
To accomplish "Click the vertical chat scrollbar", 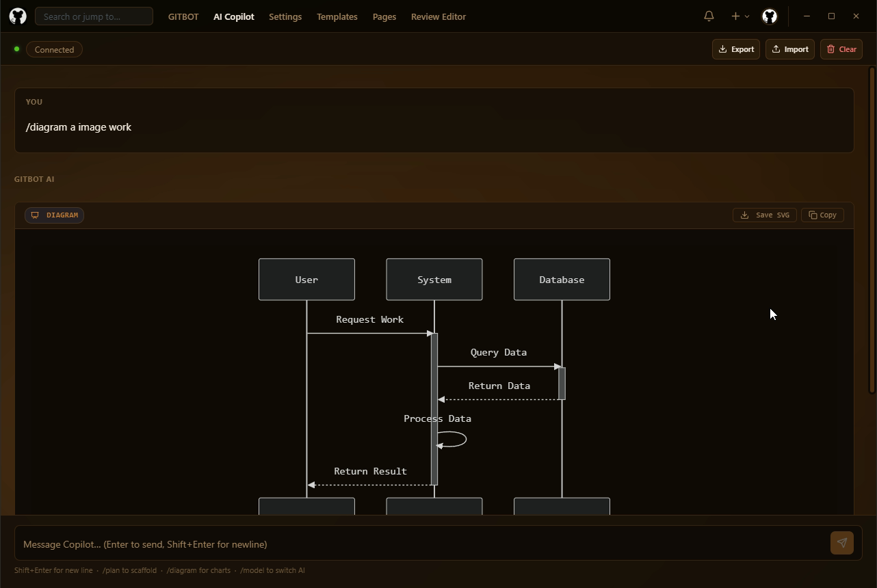I will click(x=872, y=230).
